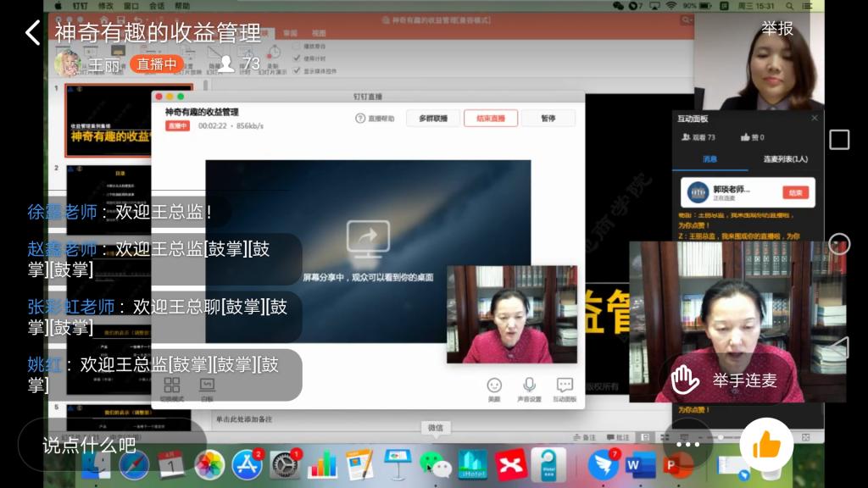868x488 pixels.
Task: Click the 暂停 pause button
Action: [x=548, y=119]
